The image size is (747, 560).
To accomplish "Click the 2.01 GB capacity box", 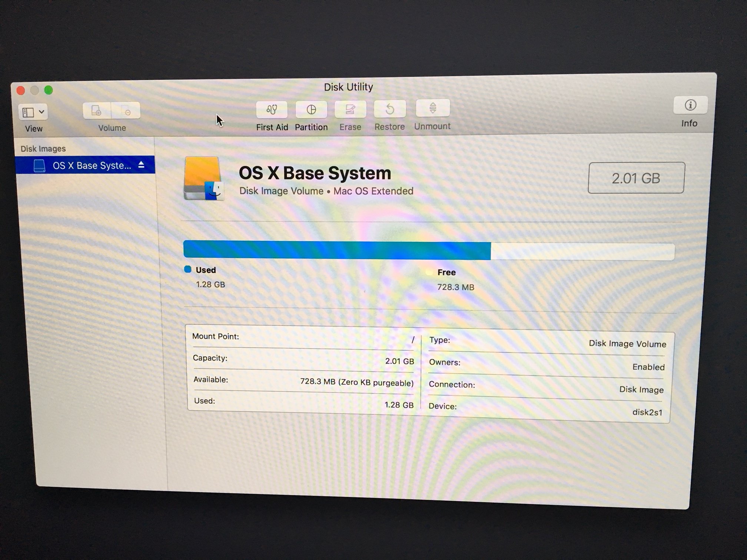I will pos(636,178).
